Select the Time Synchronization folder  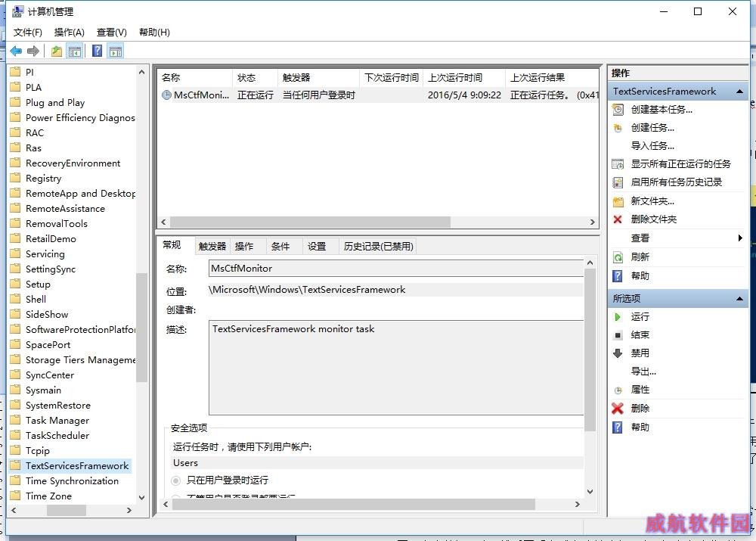72,481
